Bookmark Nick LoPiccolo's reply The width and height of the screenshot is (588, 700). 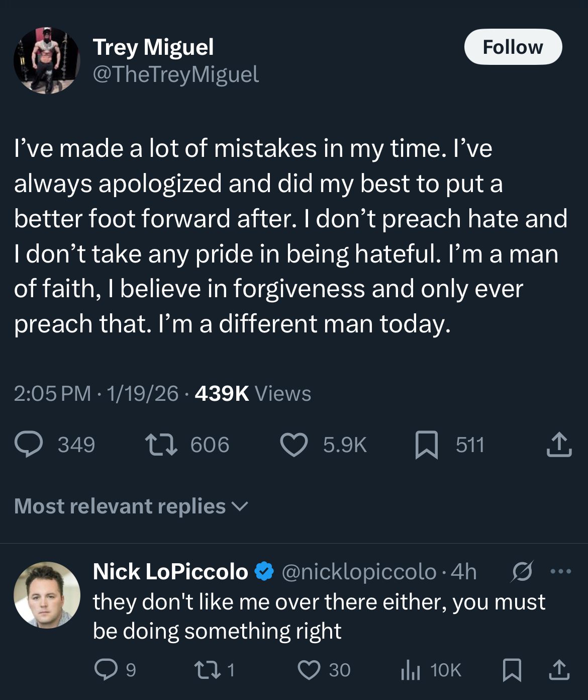click(512, 670)
